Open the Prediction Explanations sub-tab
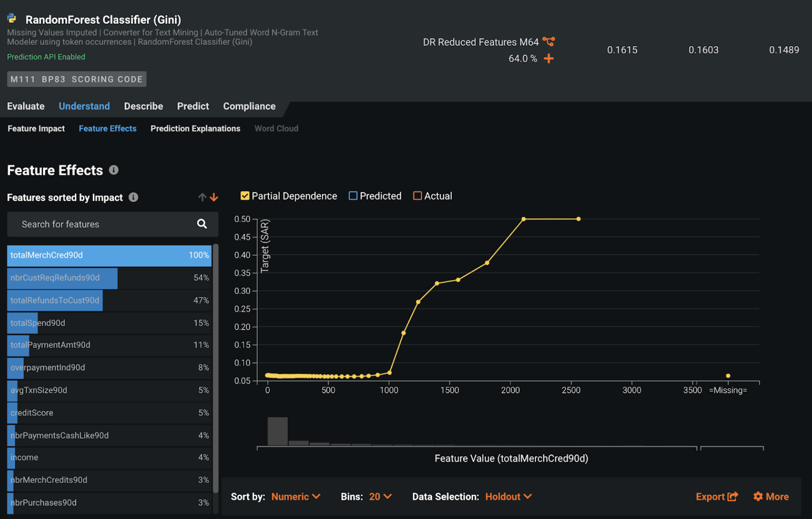 (x=195, y=128)
